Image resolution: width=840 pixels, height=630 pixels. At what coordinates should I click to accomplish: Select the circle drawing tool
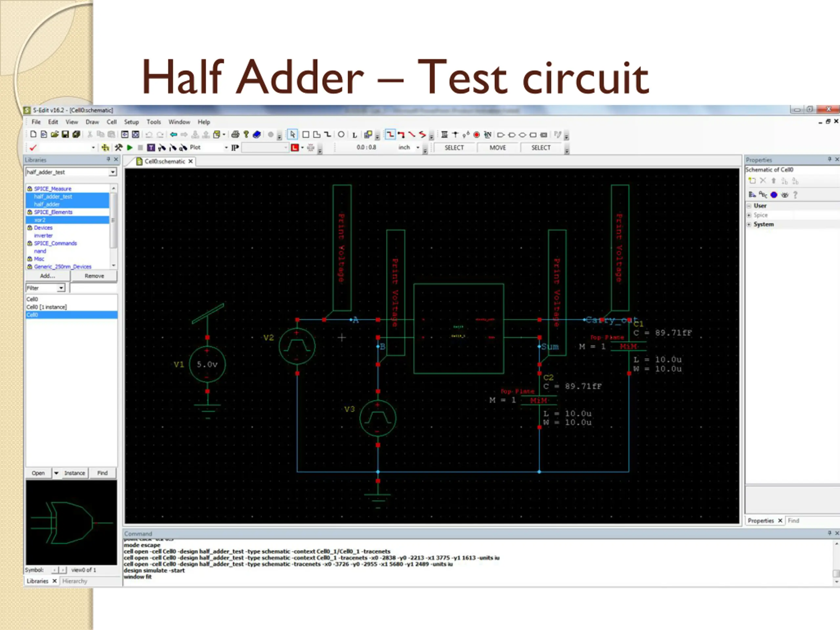tap(341, 135)
